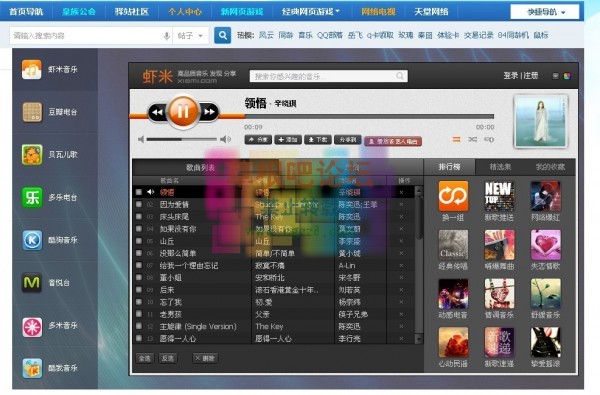Screen dimensions: 600x395
Task: Open the 贝瓦儿歌 sidebar app
Action: [50, 155]
